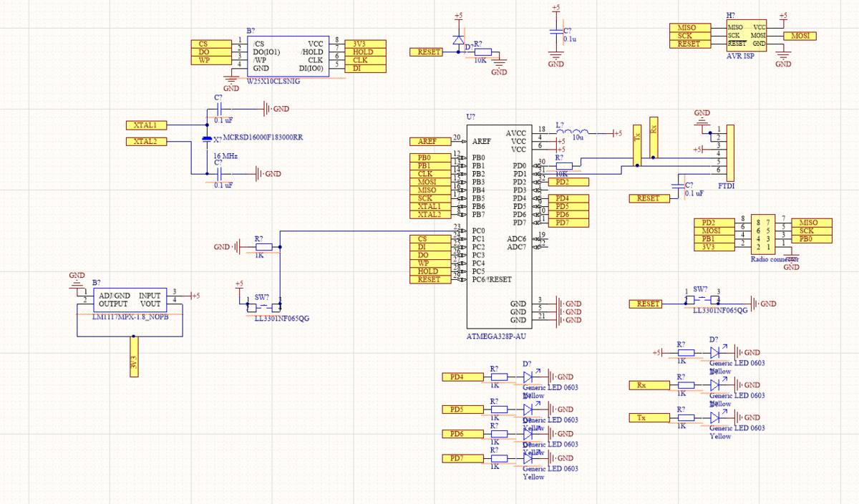Screen dimensions: 859x504
Task: Select the 16 MHz crystal symbol
Action: tap(207, 139)
